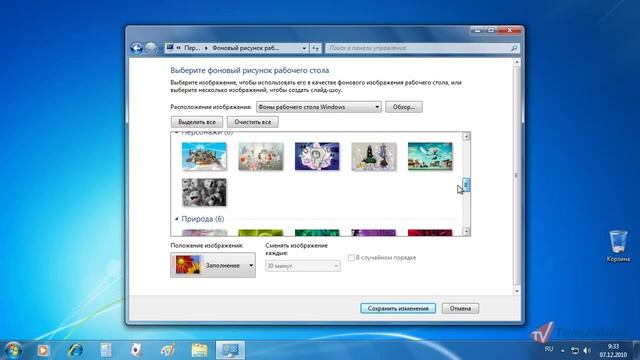640x360 pixels.
Task: Click Сохранить изменения button
Action: (x=398, y=309)
